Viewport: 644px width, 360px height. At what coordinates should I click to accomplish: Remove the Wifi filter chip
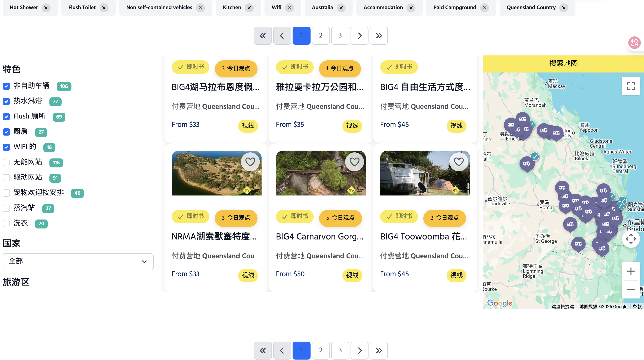click(x=289, y=8)
